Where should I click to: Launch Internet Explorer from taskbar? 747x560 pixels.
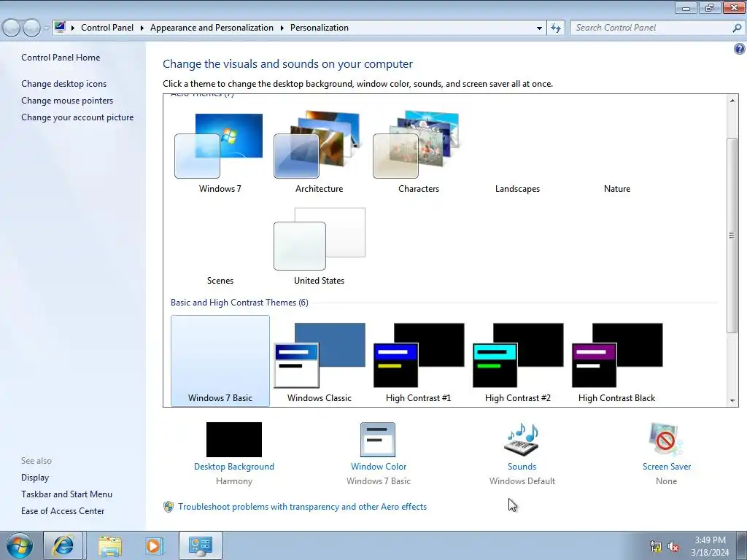pos(64,545)
